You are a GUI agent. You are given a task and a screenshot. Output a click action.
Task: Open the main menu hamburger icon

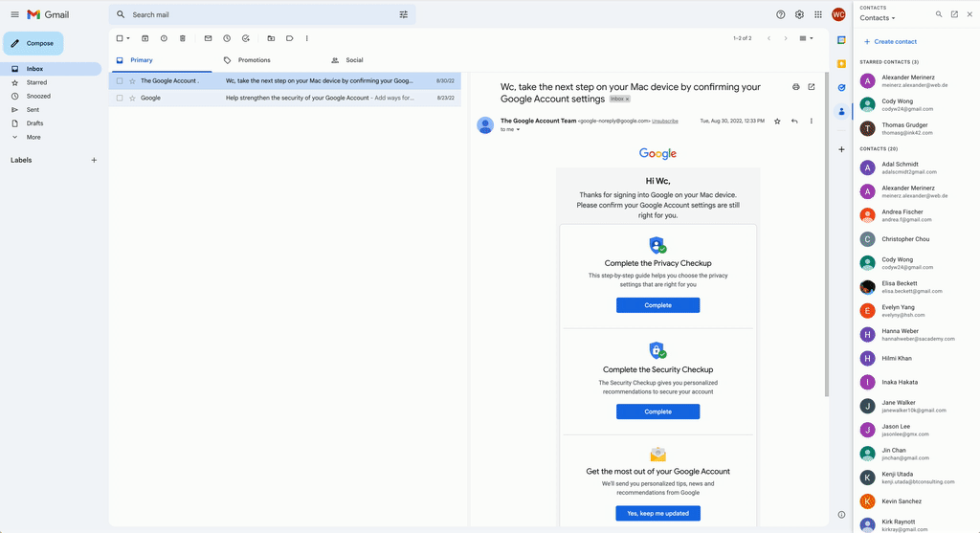pos(14,14)
